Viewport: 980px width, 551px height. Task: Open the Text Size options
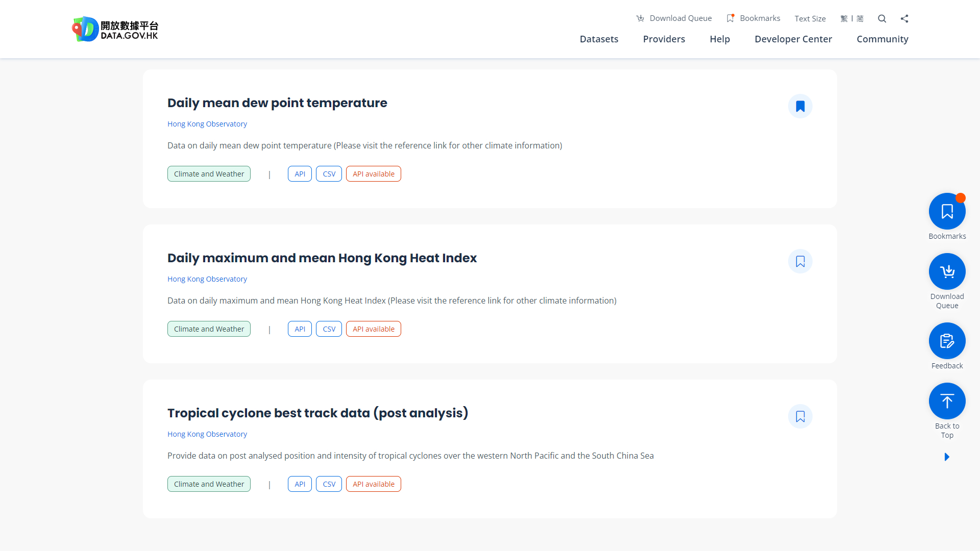[810, 18]
